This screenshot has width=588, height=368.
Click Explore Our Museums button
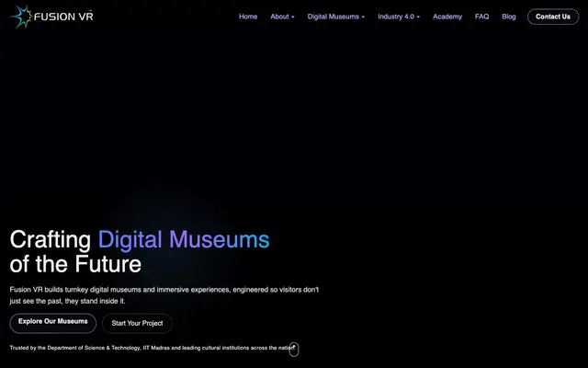point(53,323)
